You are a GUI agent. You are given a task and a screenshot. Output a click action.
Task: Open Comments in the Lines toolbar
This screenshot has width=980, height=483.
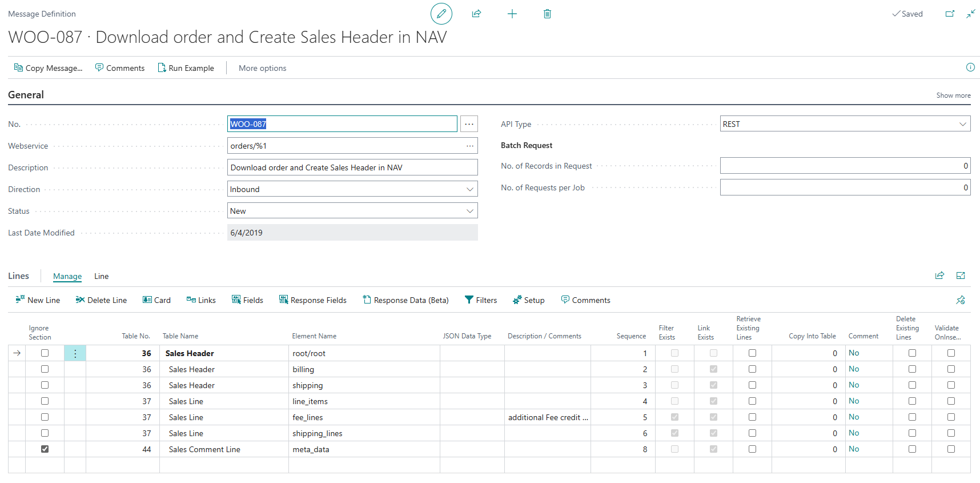pos(586,300)
